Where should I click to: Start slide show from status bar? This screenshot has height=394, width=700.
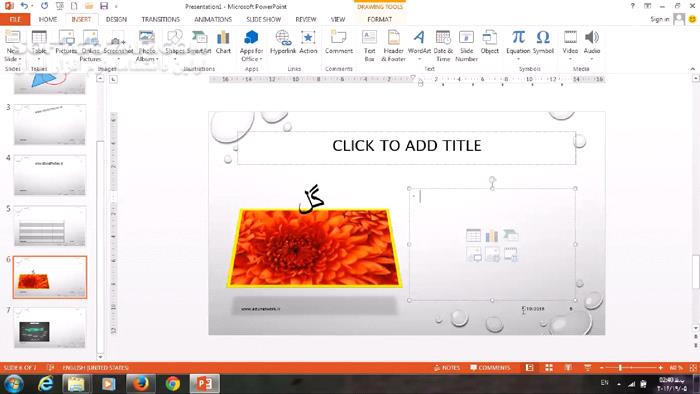(588, 368)
